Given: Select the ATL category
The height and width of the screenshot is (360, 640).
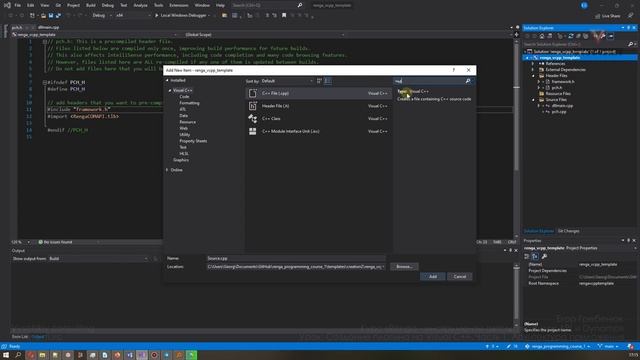Looking at the screenshot, I should (182, 109).
